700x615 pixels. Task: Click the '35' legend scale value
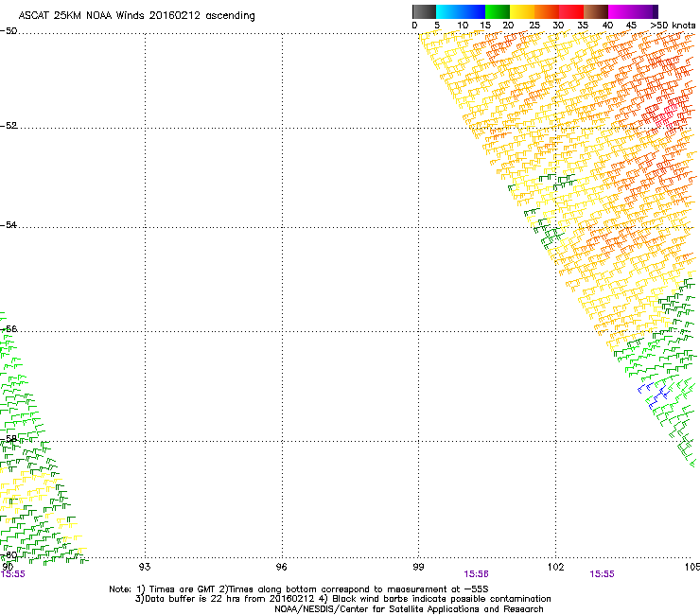pyautogui.click(x=583, y=26)
